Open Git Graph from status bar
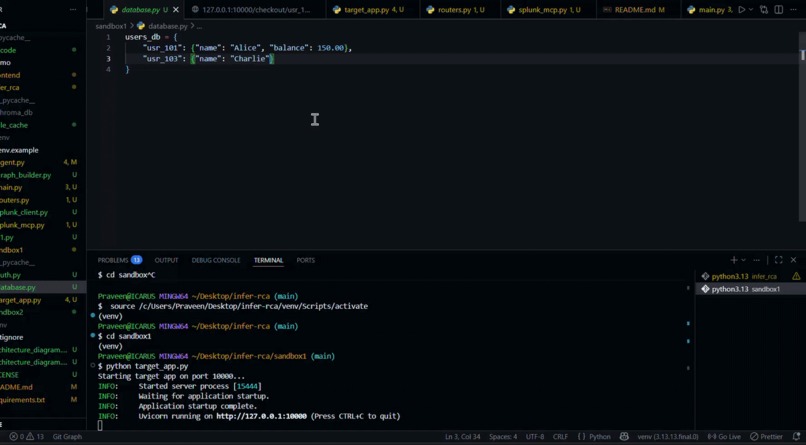This screenshot has width=806, height=445. pyautogui.click(x=67, y=436)
